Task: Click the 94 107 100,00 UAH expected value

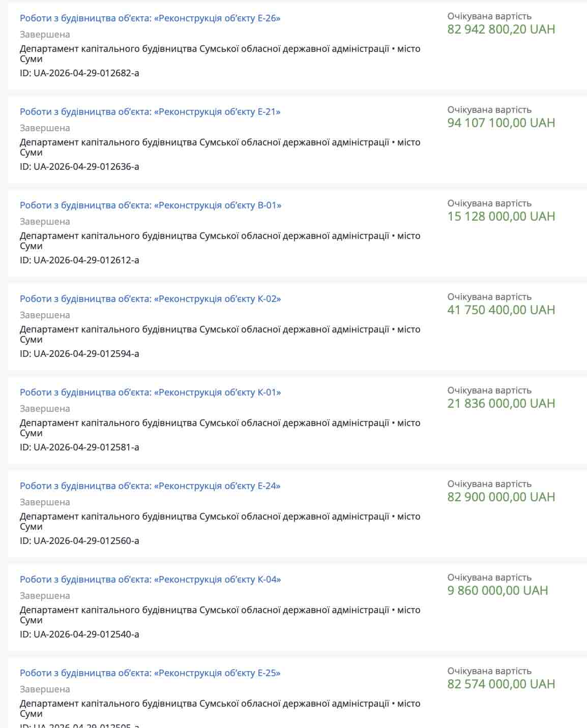Action: coord(501,123)
